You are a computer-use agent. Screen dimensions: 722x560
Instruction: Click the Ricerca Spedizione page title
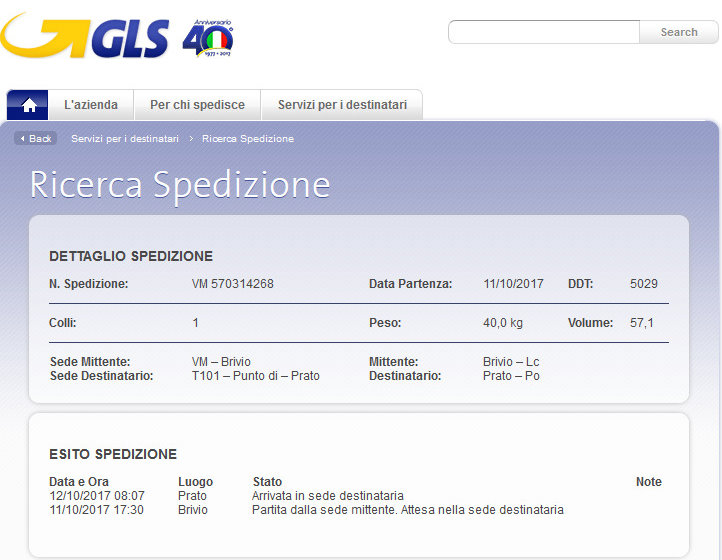pyautogui.click(x=180, y=185)
